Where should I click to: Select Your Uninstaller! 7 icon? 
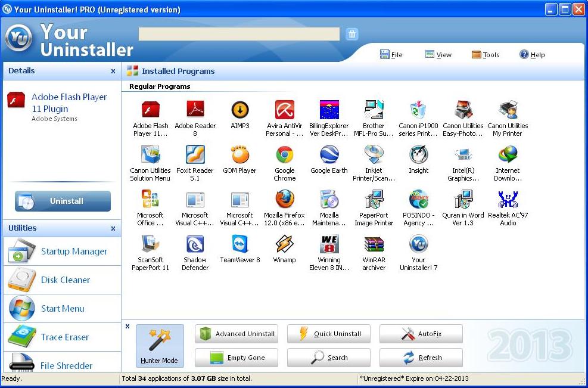tap(418, 244)
